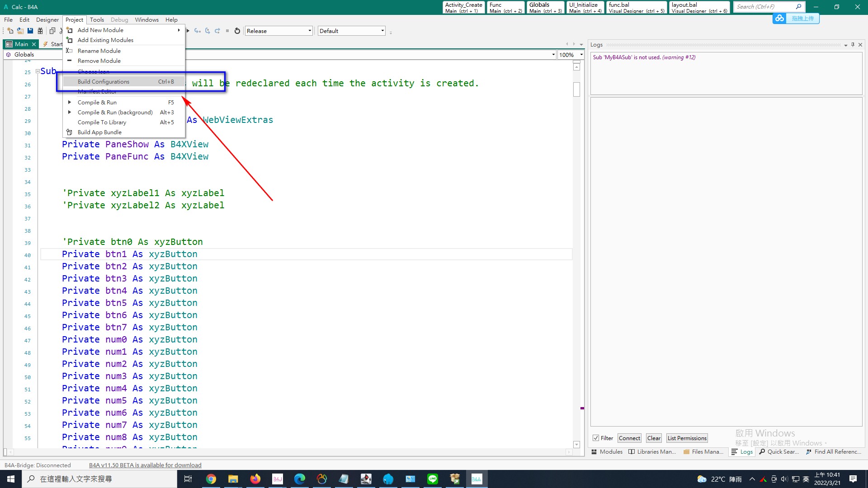Switch to the Libraries Manager tab
The width and height of the screenshot is (868, 488).
(x=652, y=451)
